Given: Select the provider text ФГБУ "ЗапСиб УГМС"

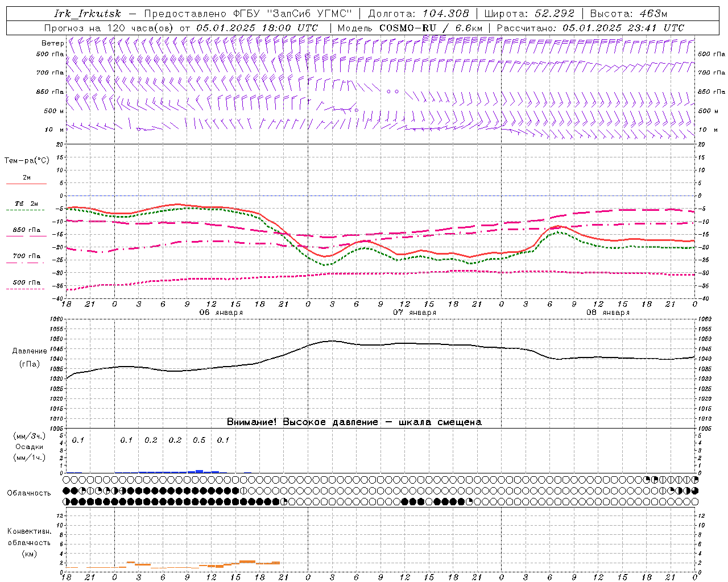Looking at the screenshot, I should coord(292,14).
